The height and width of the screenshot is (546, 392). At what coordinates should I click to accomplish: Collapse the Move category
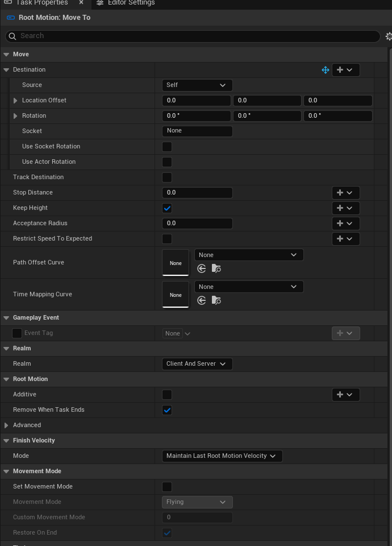(6, 55)
